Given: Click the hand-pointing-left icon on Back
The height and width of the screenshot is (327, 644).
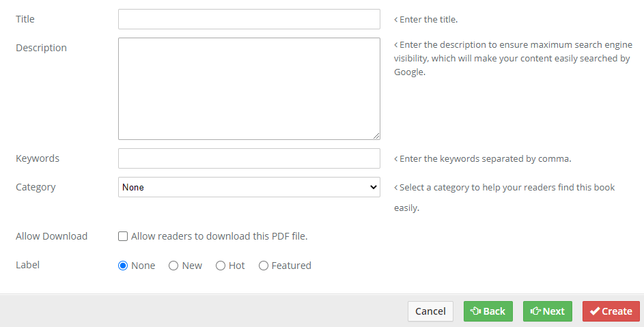Looking at the screenshot, I should coord(476,311).
